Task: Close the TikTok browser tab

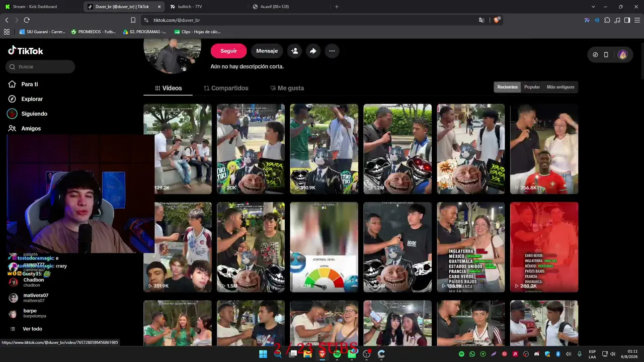Action: point(158,7)
